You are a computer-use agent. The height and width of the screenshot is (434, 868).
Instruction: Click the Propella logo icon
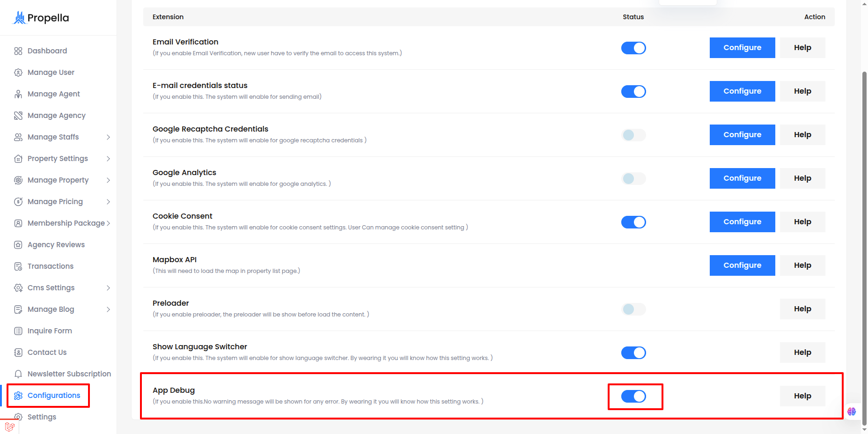point(19,18)
